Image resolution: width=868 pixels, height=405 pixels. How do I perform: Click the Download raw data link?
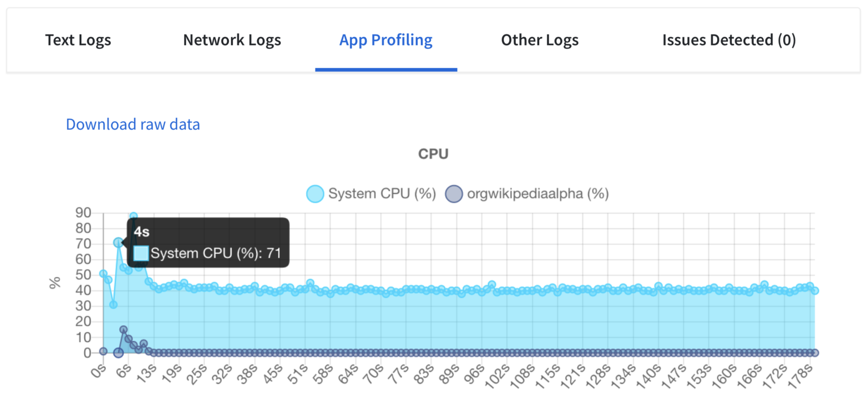tap(133, 124)
